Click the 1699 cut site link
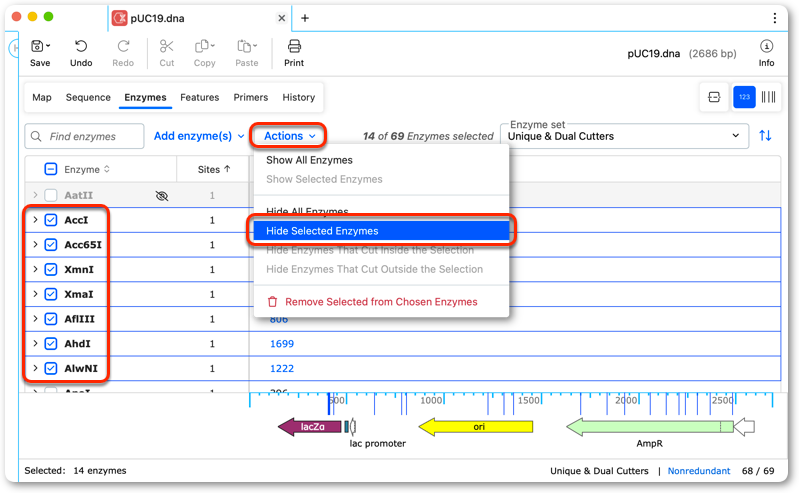Screen dimensions: 799x493 tap(282, 344)
